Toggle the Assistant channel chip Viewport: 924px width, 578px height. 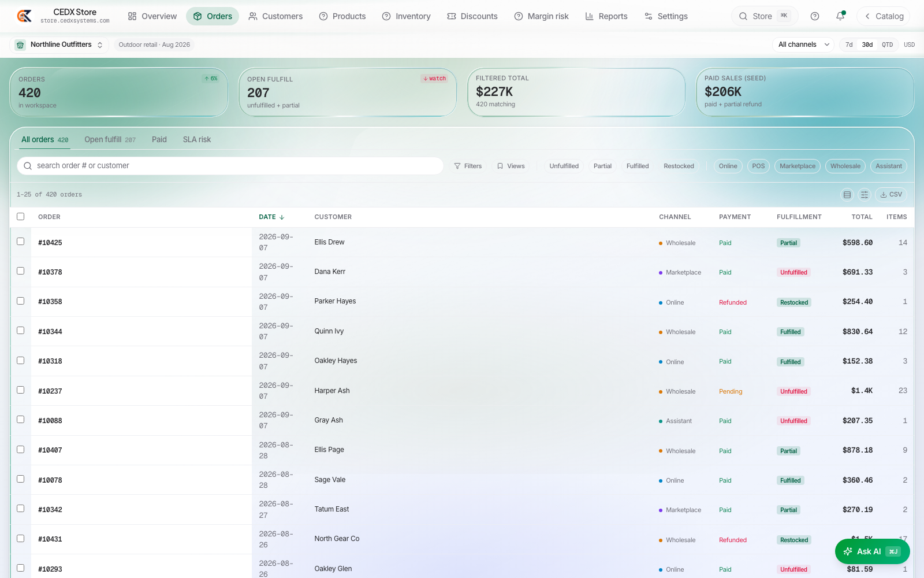[x=889, y=166]
